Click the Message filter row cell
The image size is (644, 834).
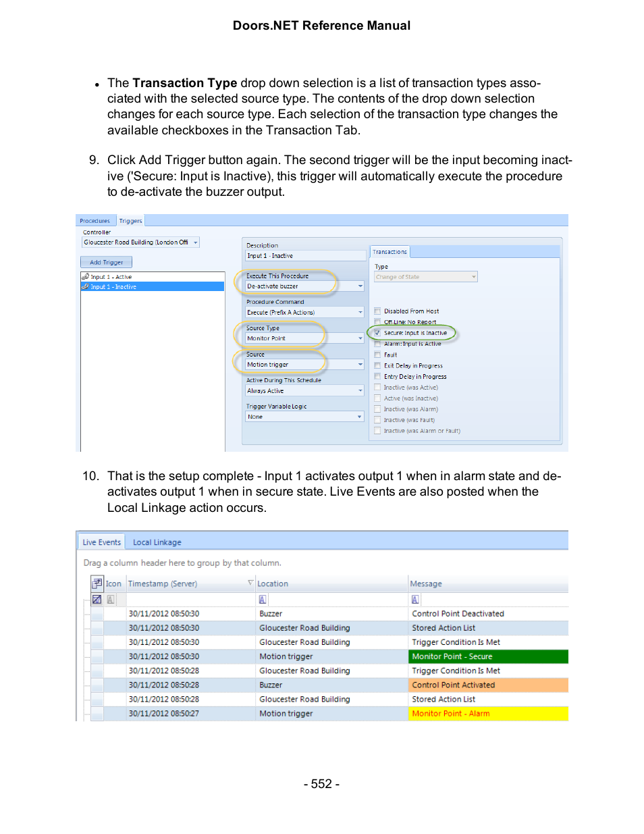[488, 599]
